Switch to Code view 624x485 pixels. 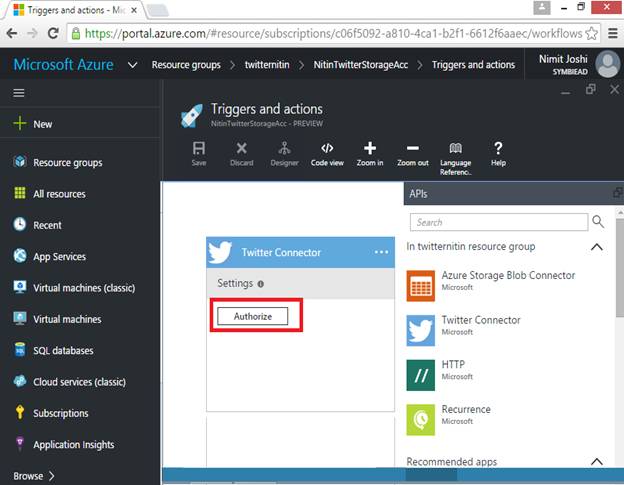tap(327, 154)
